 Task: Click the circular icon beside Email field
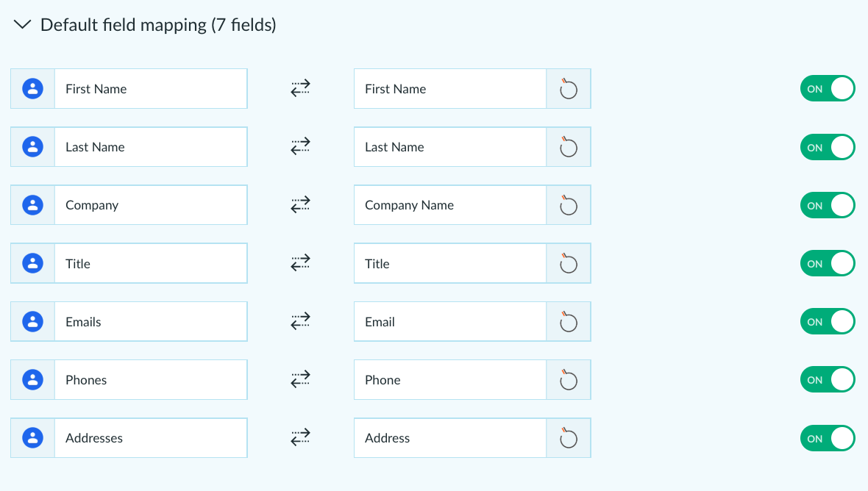click(568, 322)
